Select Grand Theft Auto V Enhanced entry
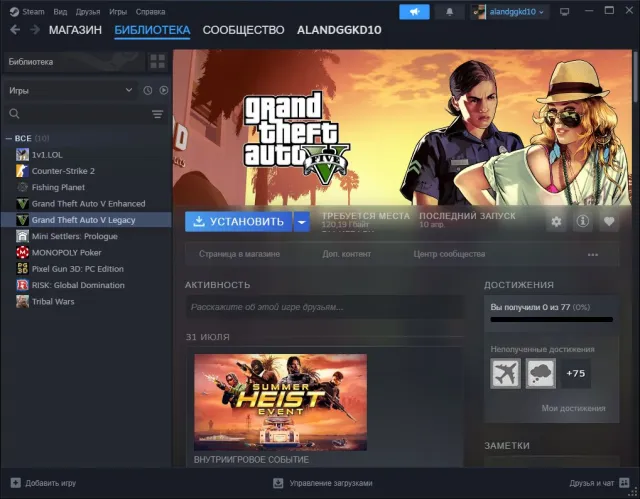Image resolution: width=640 pixels, height=499 pixels. coord(87,204)
